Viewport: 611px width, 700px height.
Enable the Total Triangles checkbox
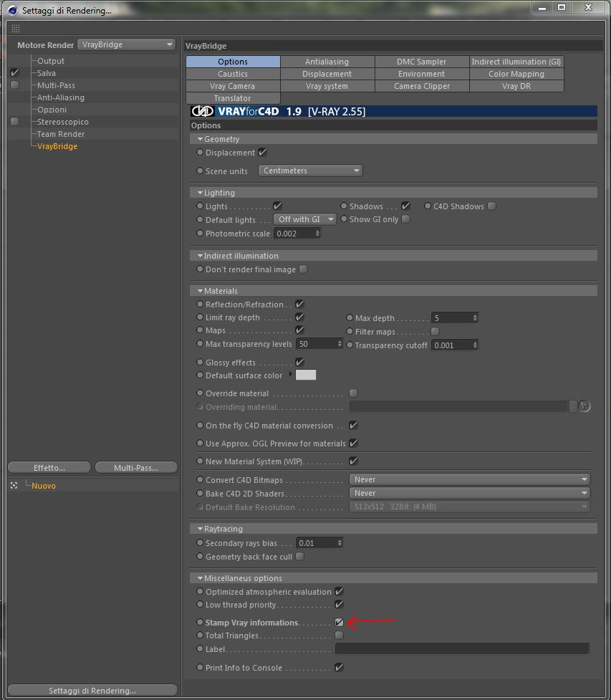pos(340,635)
